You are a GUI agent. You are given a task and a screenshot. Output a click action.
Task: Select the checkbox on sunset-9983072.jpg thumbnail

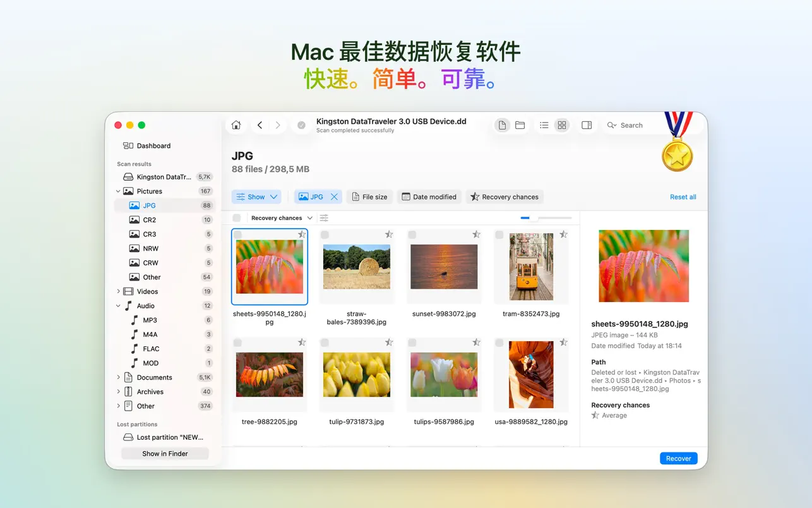[x=412, y=233]
